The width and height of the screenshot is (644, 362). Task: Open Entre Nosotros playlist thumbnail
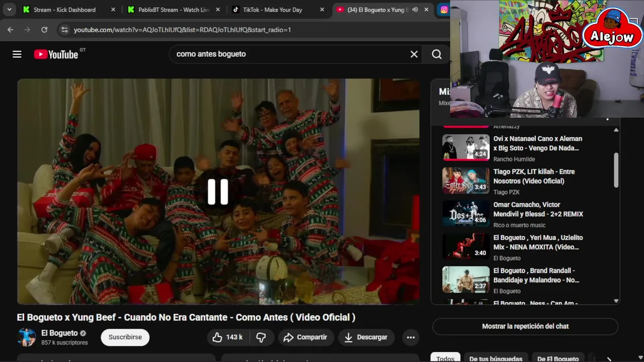pyautogui.click(x=466, y=180)
